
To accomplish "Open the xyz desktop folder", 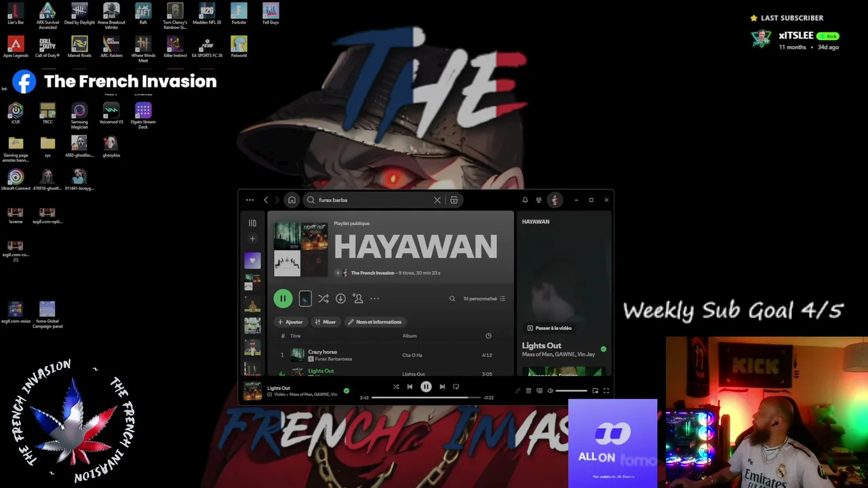I will tap(47, 146).
